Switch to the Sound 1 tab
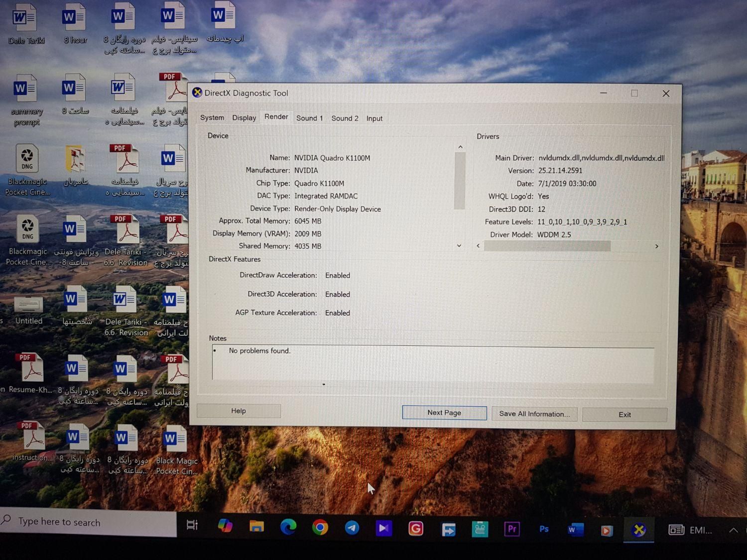747x560 pixels. pos(309,118)
